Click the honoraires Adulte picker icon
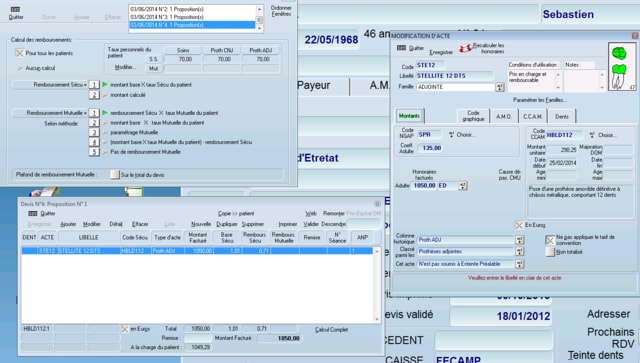 point(463,186)
